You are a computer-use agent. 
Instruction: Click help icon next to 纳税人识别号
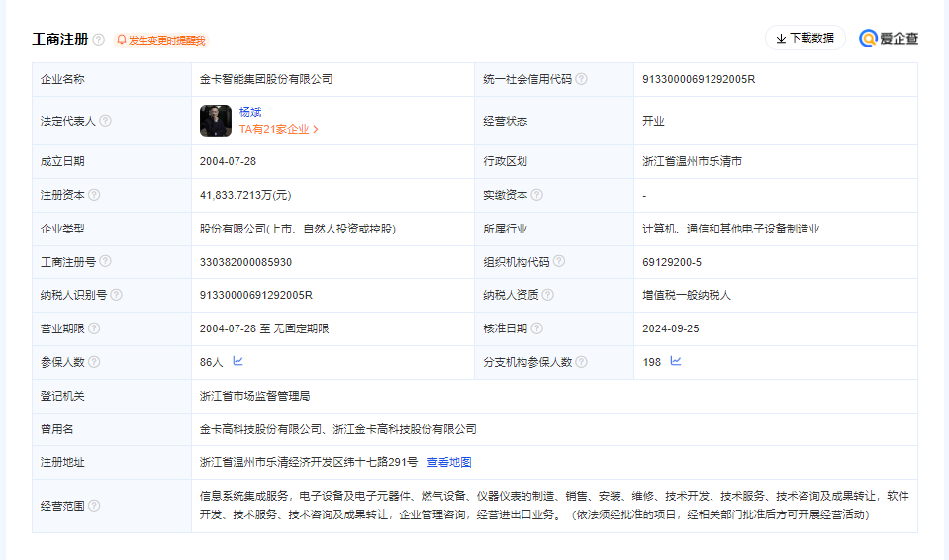(x=116, y=294)
